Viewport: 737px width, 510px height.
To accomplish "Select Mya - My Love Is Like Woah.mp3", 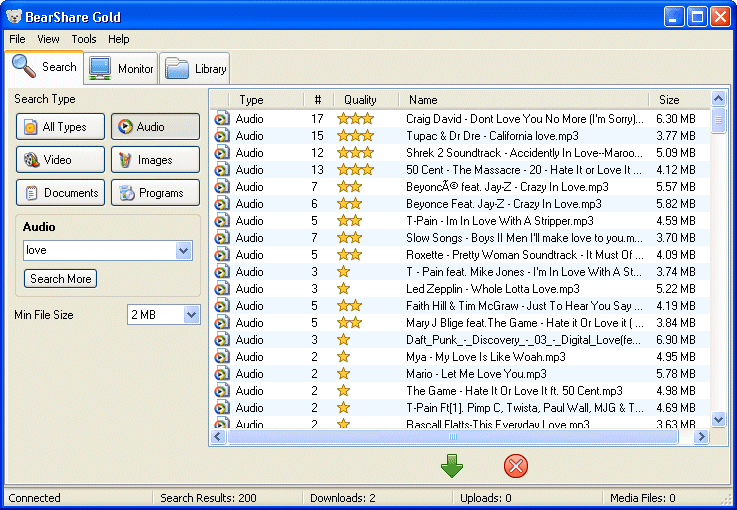I will point(486,357).
